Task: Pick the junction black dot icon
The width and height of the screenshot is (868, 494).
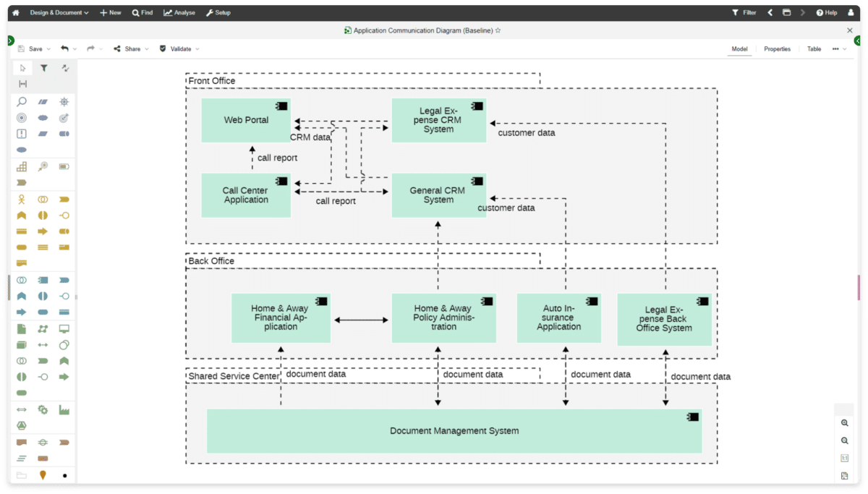Action: 64,475
